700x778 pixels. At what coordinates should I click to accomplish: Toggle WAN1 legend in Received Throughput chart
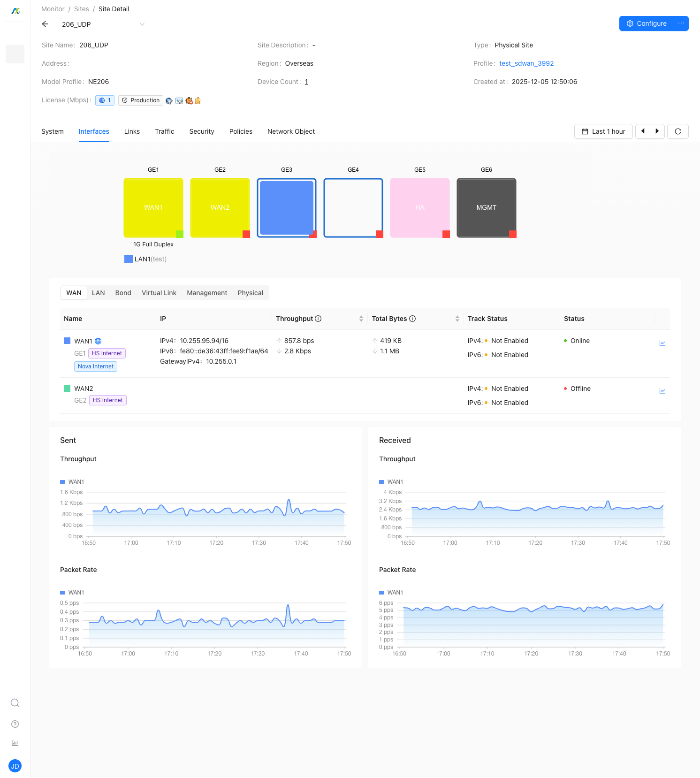[x=391, y=482]
